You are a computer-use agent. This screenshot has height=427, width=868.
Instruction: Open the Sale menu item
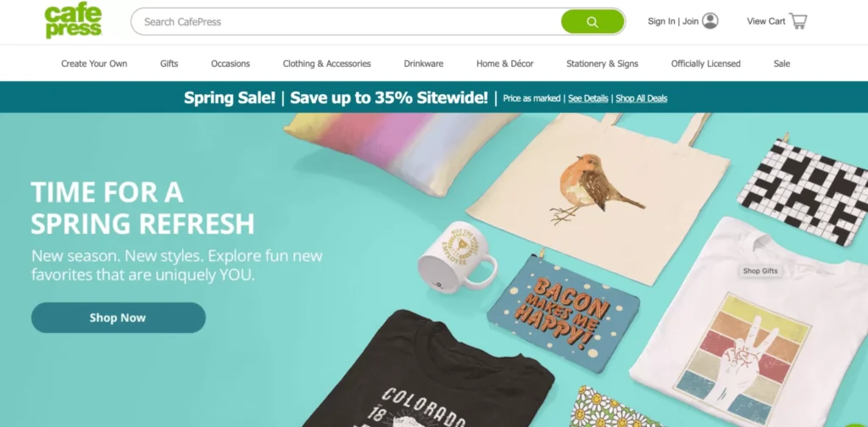[x=782, y=64]
